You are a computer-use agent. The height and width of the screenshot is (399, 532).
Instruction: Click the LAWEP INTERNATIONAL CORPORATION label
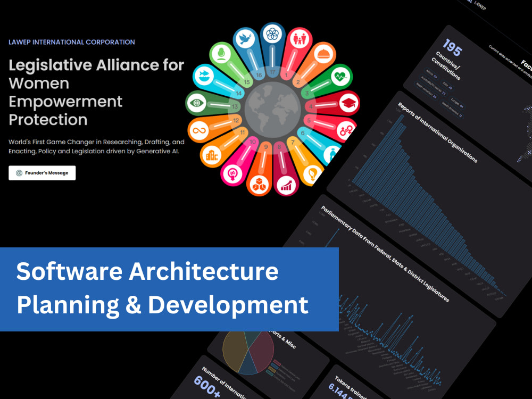point(72,42)
